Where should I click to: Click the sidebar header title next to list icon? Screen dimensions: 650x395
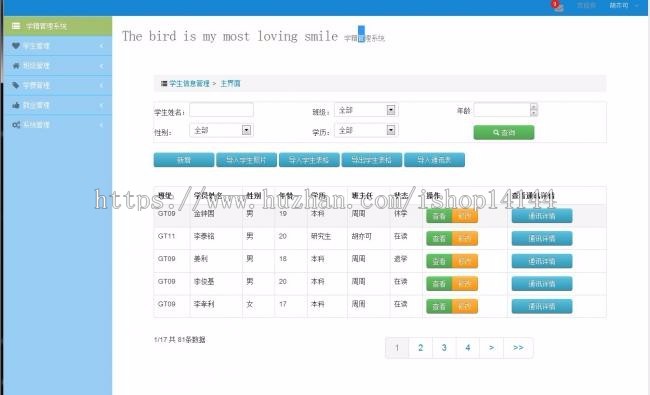pos(46,26)
